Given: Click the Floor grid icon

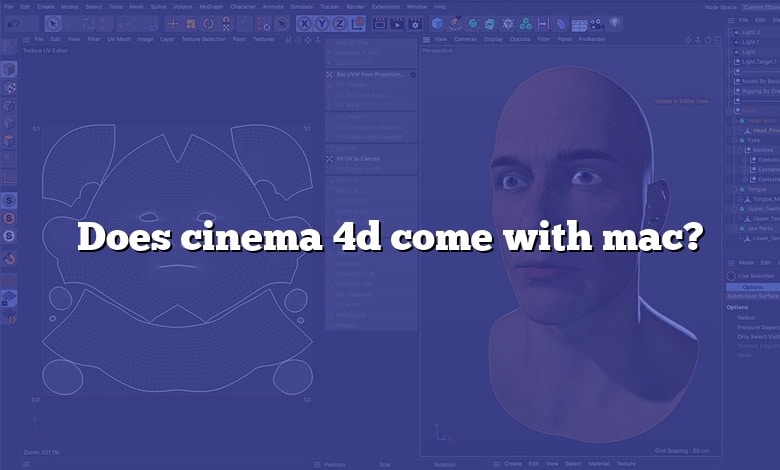Looking at the screenshot, I should 579,24.
